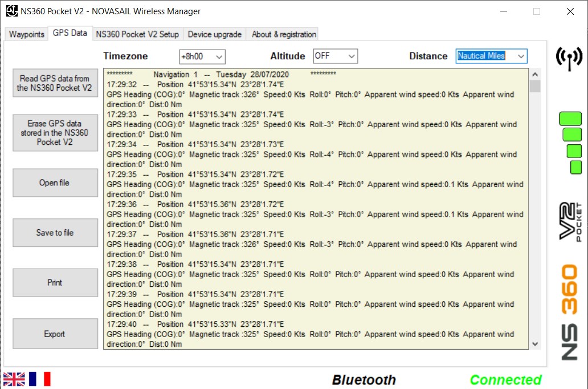Click the Export button

pos(55,334)
